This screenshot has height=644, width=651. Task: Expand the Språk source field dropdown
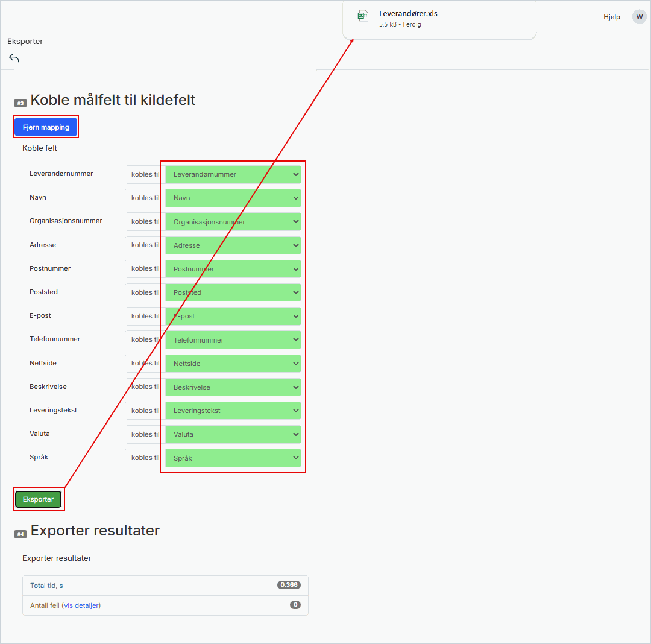tap(233, 458)
